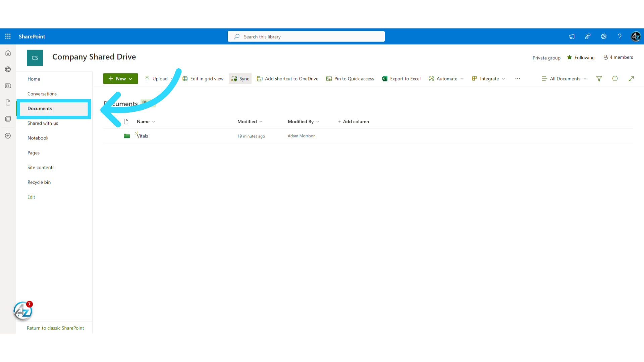644x362 pixels.
Task: Open the Settings gear icon
Action: pyautogui.click(x=604, y=37)
